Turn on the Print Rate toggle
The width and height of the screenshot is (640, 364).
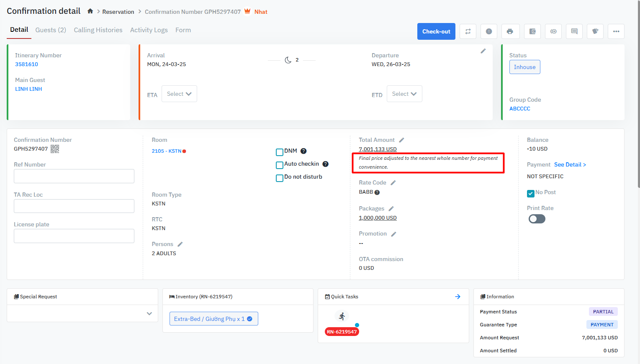click(x=537, y=219)
